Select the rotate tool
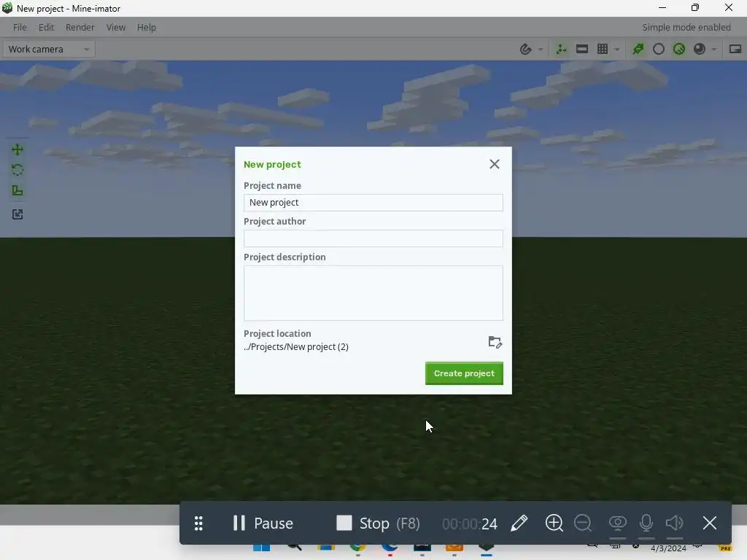The height and width of the screenshot is (560, 747). click(x=18, y=170)
